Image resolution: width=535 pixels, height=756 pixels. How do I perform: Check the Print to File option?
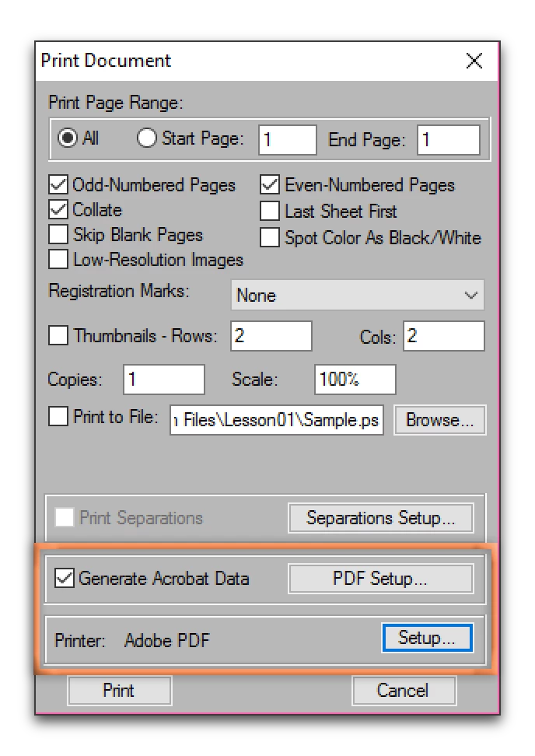click(x=58, y=416)
